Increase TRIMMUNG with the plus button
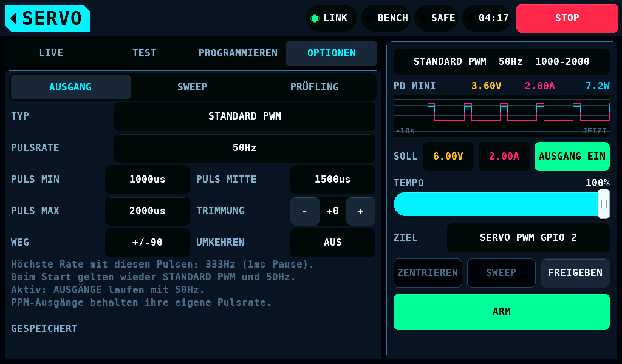Image resolution: width=622 pixels, height=364 pixels. 361,211
